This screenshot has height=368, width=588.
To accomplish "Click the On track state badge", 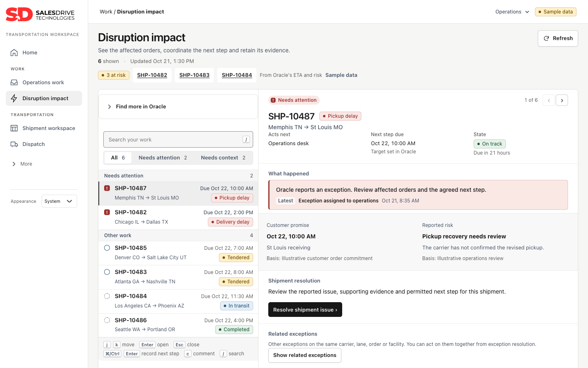I will click(x=490, y=144).
